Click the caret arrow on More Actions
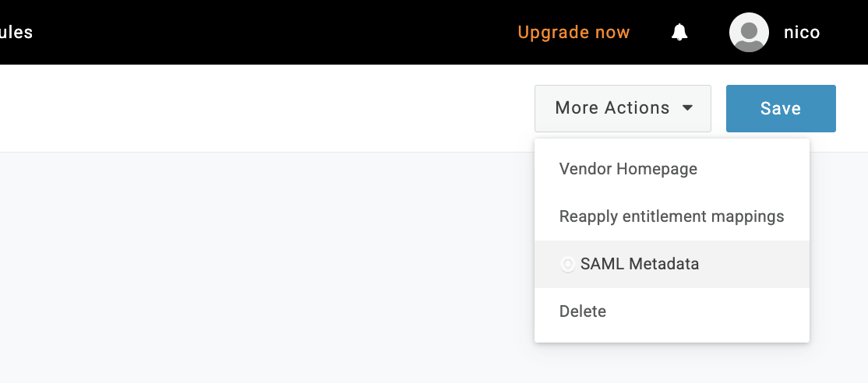The image size is (868, 383). click(688, 108)
